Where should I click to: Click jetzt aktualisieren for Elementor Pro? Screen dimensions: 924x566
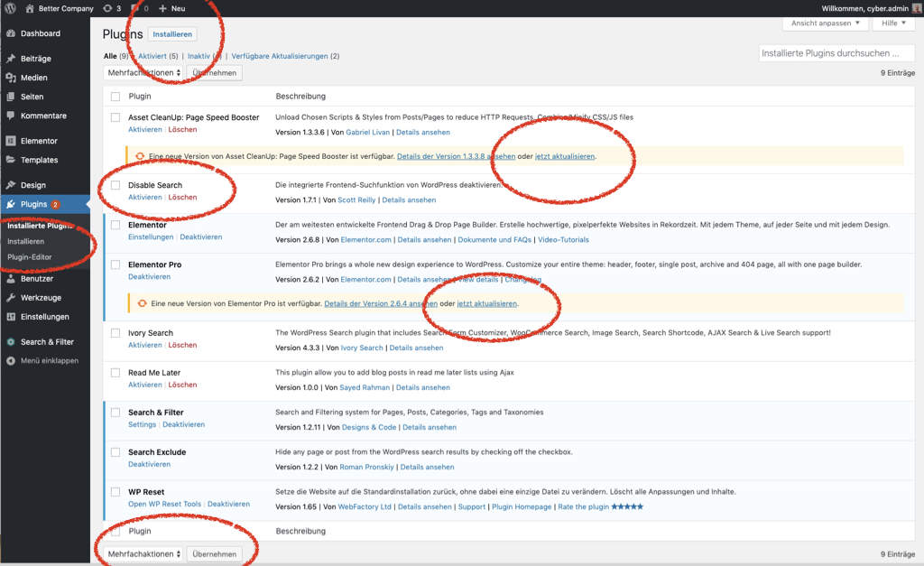[x=486, y=303]
